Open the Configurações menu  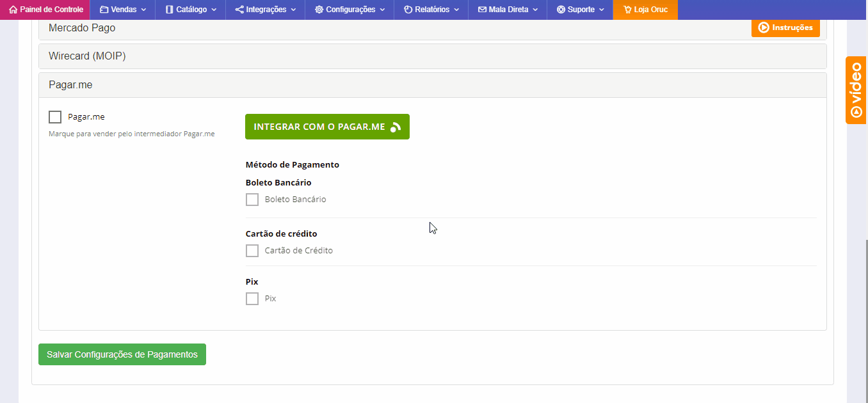click(350, 10)
